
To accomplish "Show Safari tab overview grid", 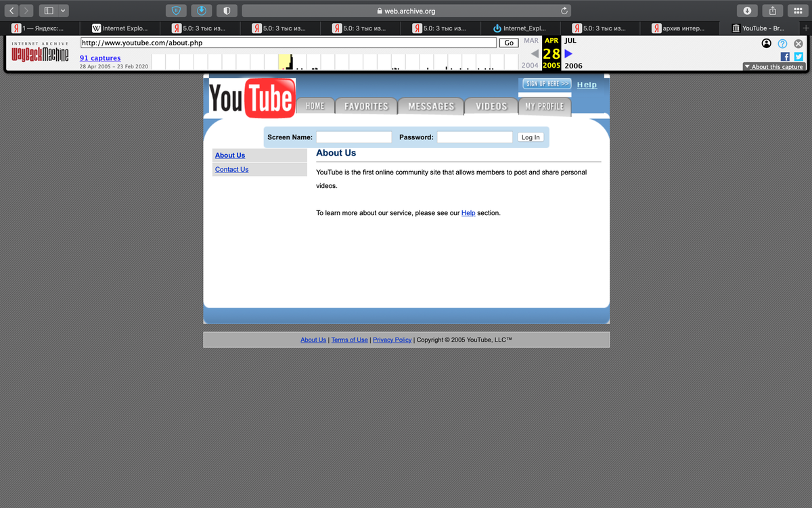I will point(798,11).
